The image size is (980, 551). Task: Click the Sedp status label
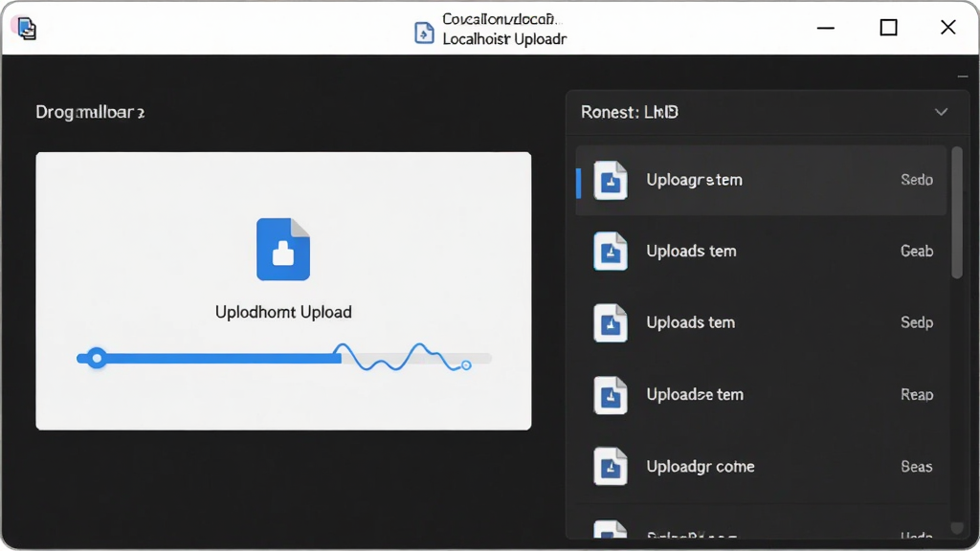point(916,323)
